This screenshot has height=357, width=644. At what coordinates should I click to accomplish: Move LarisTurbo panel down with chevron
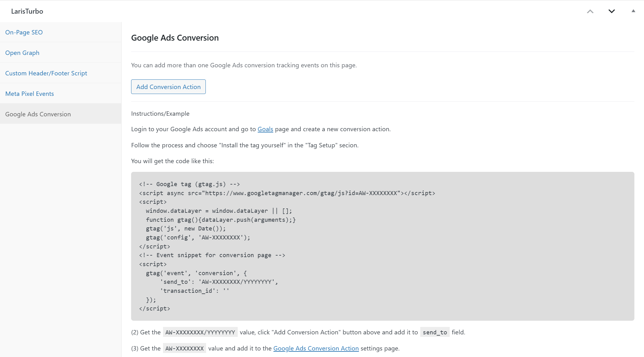[611, 11]
